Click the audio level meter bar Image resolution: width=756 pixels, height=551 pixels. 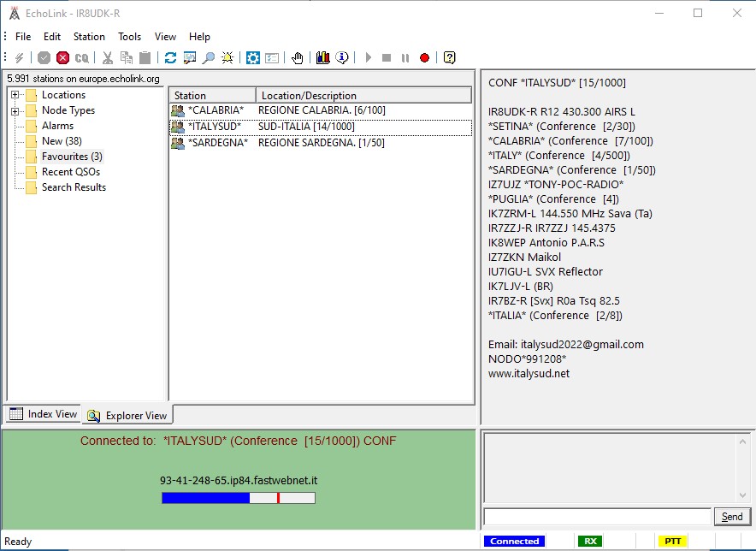(239, 498)
